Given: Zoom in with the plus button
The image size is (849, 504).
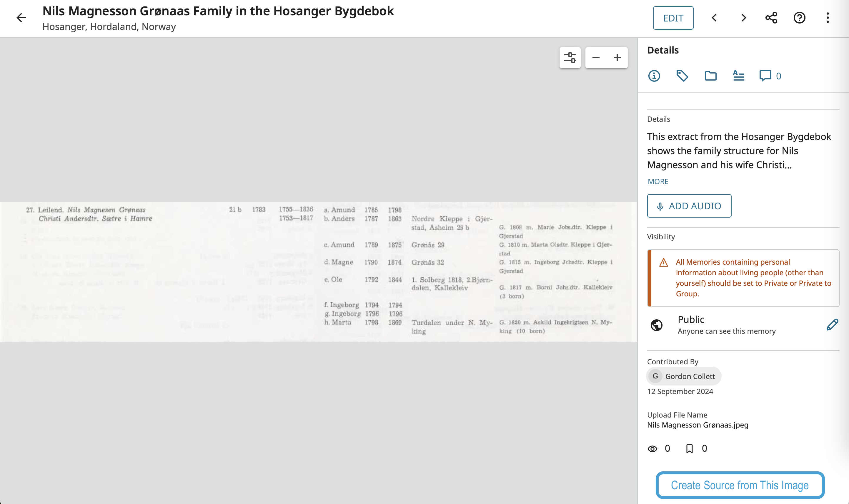Looking at the screenshot, I should point(617,57).
